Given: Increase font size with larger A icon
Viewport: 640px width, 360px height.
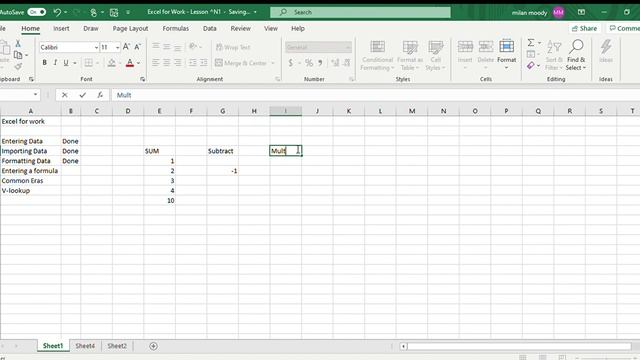Looking at the screenshot, I should tap(126, 47).
